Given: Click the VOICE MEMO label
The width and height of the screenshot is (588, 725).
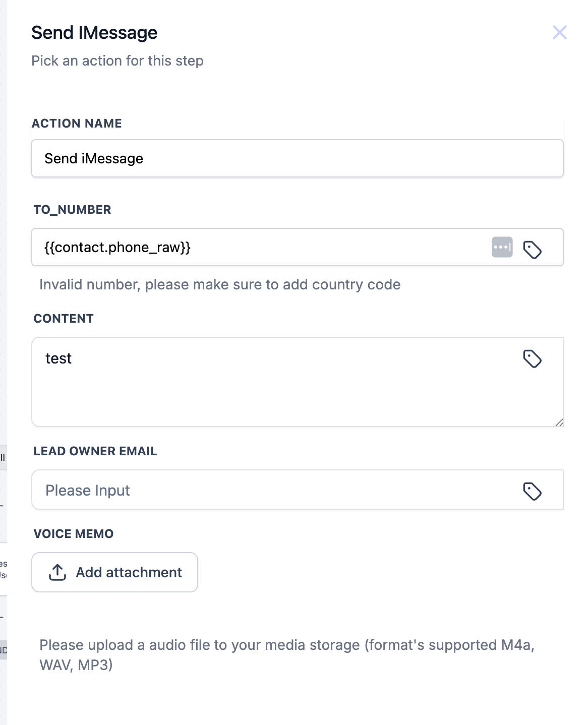Looking at the screenshot, I should tap(74, 534).
